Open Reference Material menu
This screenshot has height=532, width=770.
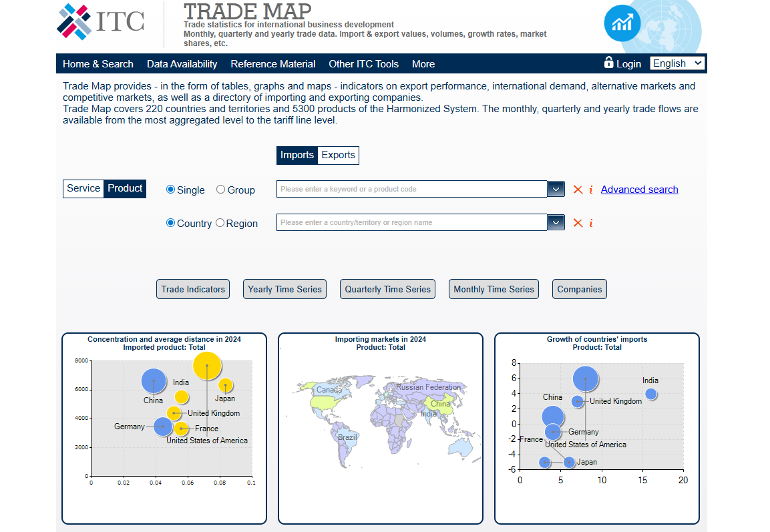[x=273, y=64]
